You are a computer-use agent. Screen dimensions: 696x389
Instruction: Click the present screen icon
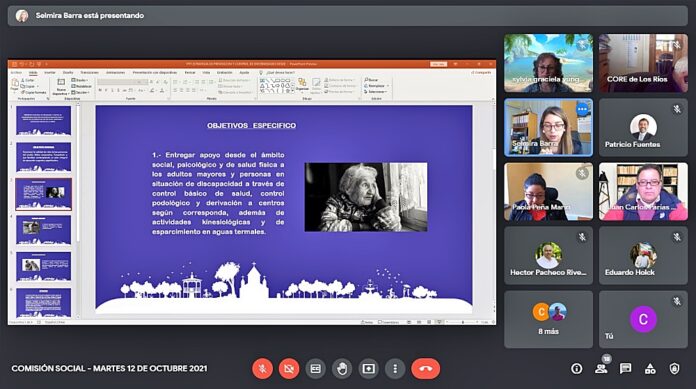click(x=368, y=369)
